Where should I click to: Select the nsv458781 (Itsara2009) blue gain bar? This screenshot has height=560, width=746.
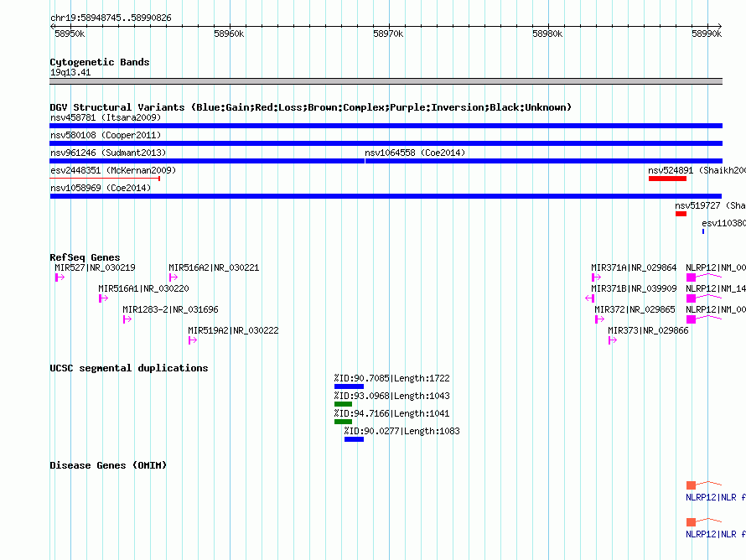pyautogui.click(x=386, y=126)
